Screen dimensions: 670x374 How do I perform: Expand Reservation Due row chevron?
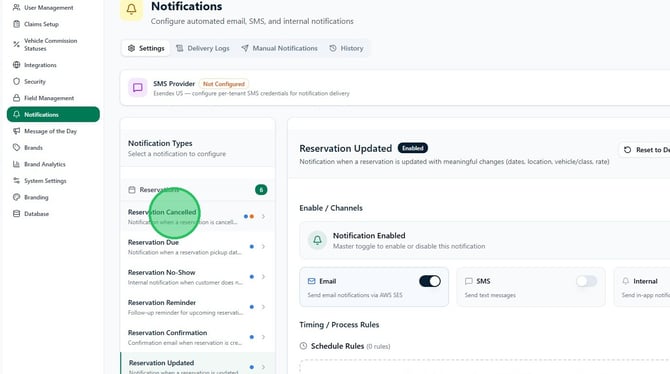point(263,247)
